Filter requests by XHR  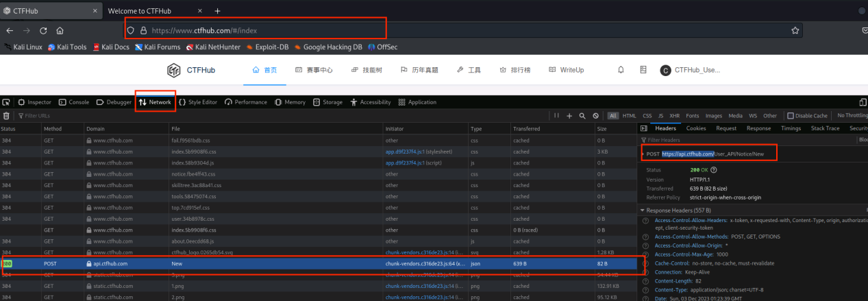[x=674, y=116]
